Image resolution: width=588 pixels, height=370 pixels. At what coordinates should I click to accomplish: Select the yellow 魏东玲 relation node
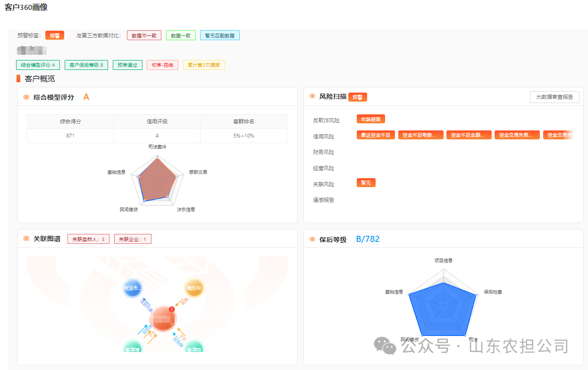(x=194, y=288)
